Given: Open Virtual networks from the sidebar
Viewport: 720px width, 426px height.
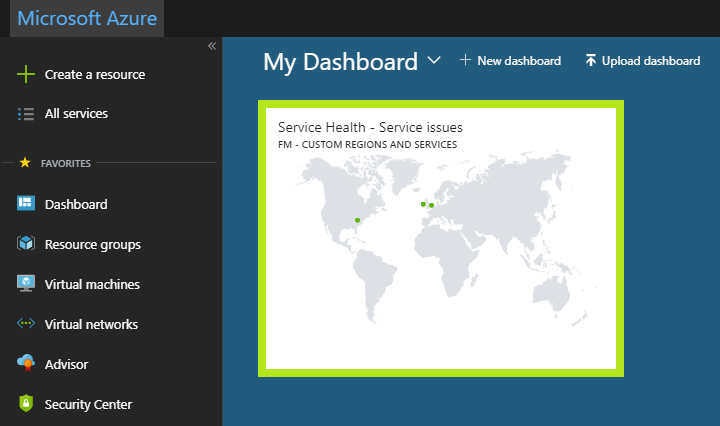Looking at the screenshot, I should [x=91, y=325].
